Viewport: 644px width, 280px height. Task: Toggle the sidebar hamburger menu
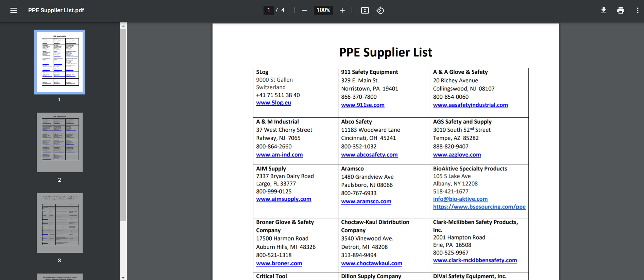tap(14, 10)
